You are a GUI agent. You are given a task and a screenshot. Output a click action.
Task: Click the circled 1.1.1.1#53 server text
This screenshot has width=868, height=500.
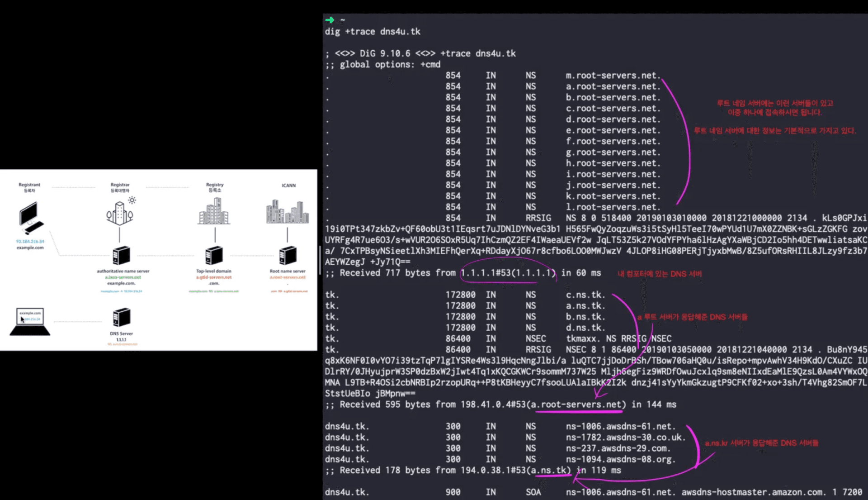508,273
